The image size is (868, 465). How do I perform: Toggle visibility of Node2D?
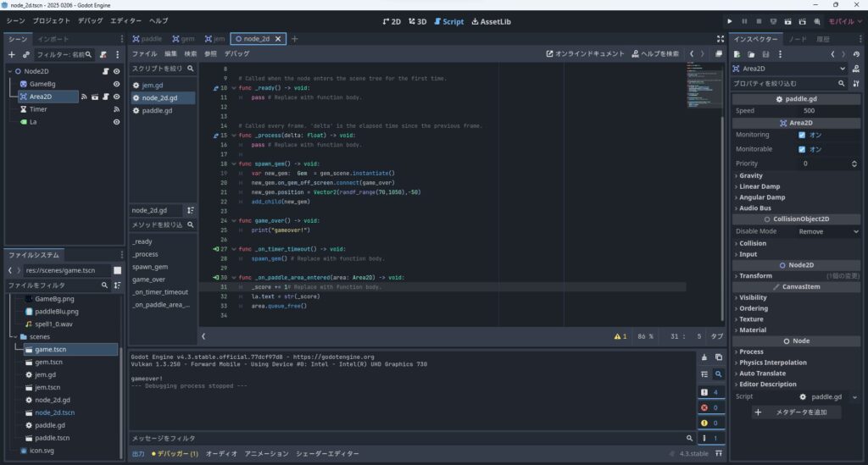(116, 71)
